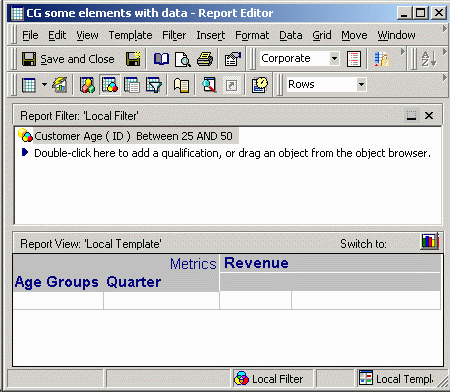Click the Report Filter 'Local Filter' title

coord(79,116)
